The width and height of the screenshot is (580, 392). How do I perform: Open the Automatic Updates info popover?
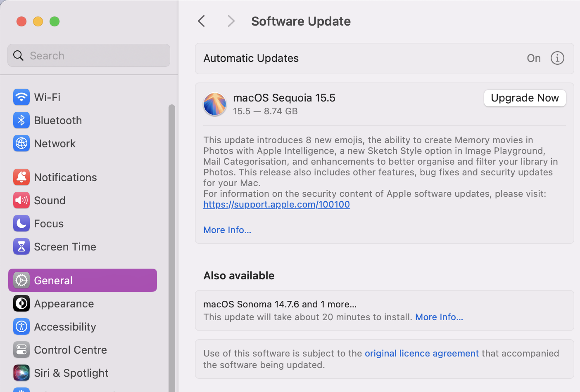click(x=557, y=58)
